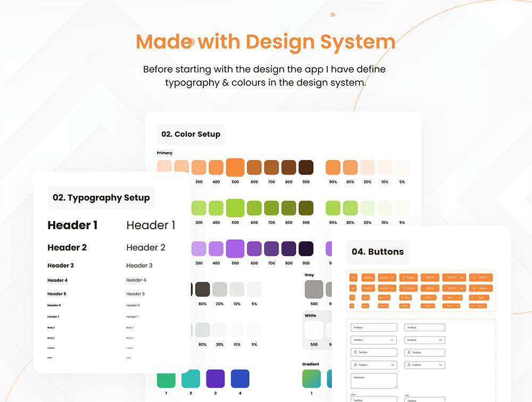The image size is (532, 402).
Task: Click user icon in right non-dropdown textbox
Action: [409, 353]
